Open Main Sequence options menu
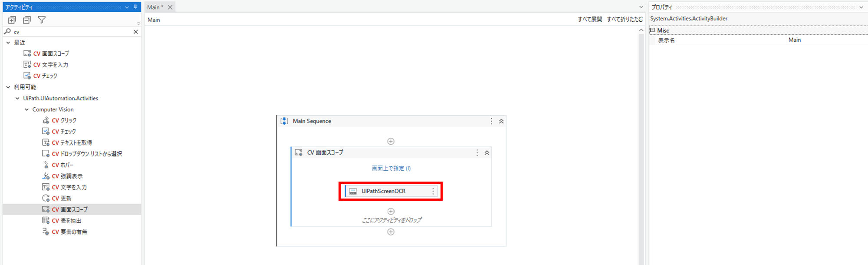Viewport: 868px width, 265px height. [x=491, y=121]
